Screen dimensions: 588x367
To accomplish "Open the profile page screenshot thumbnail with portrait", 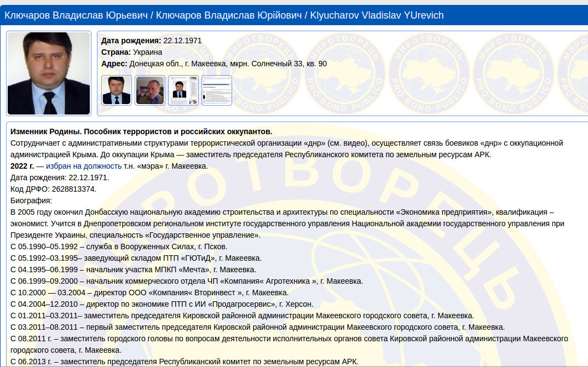I will (x=183, y=90).
